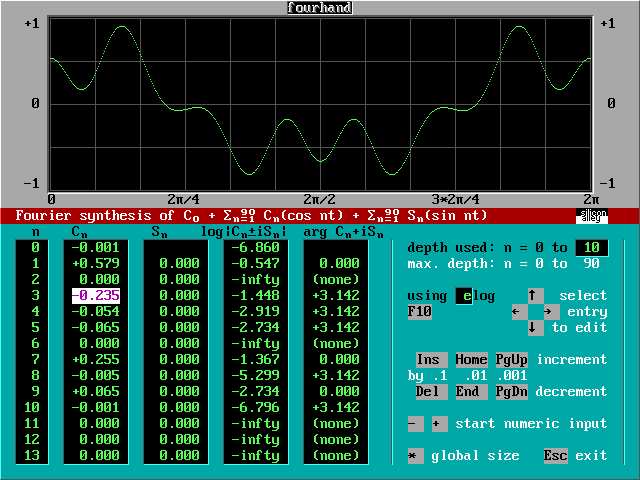Select C8 value -0.005
The height and width of the screenshot is (480, 640).
pyautogui.click(x=96, y=376)
